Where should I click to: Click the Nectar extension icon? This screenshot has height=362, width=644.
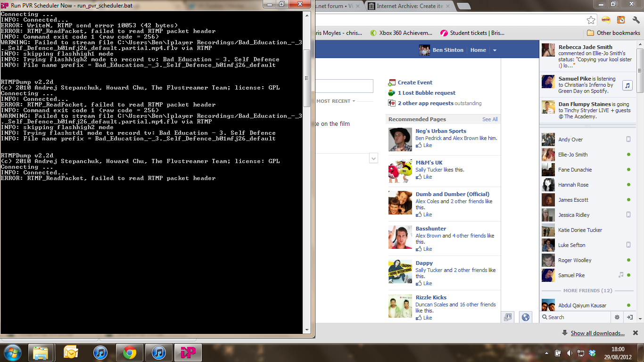606,20
